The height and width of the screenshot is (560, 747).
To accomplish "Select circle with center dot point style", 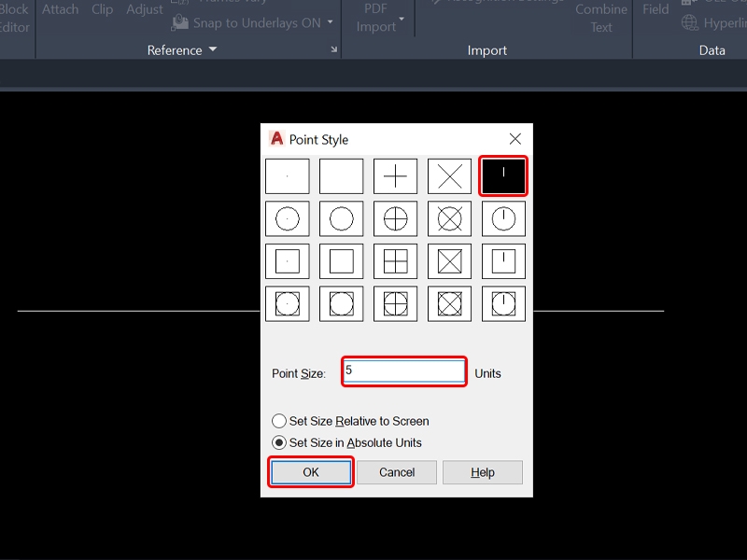I will (x=288, y=218).
